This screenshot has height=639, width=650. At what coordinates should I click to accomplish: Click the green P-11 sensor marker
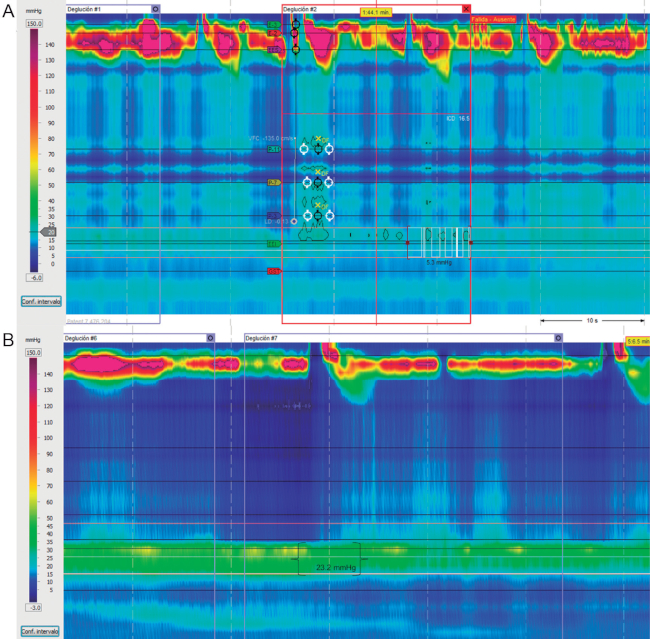273,149
